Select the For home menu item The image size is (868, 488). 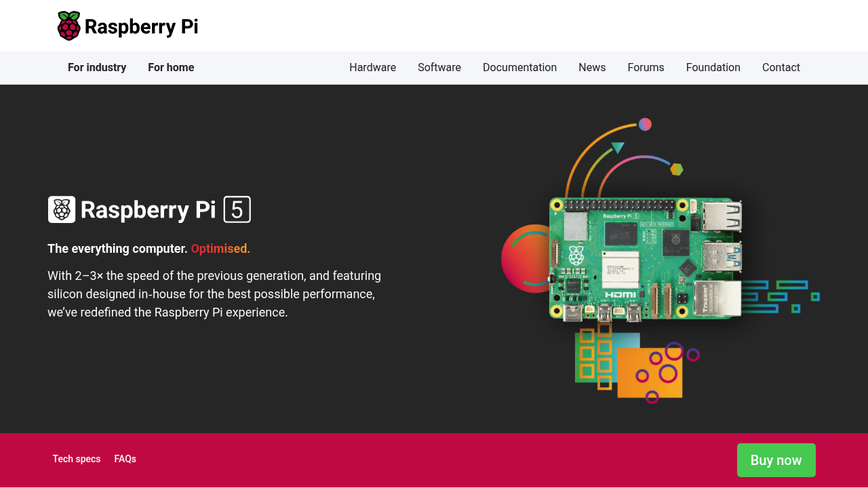click(171, 68)
